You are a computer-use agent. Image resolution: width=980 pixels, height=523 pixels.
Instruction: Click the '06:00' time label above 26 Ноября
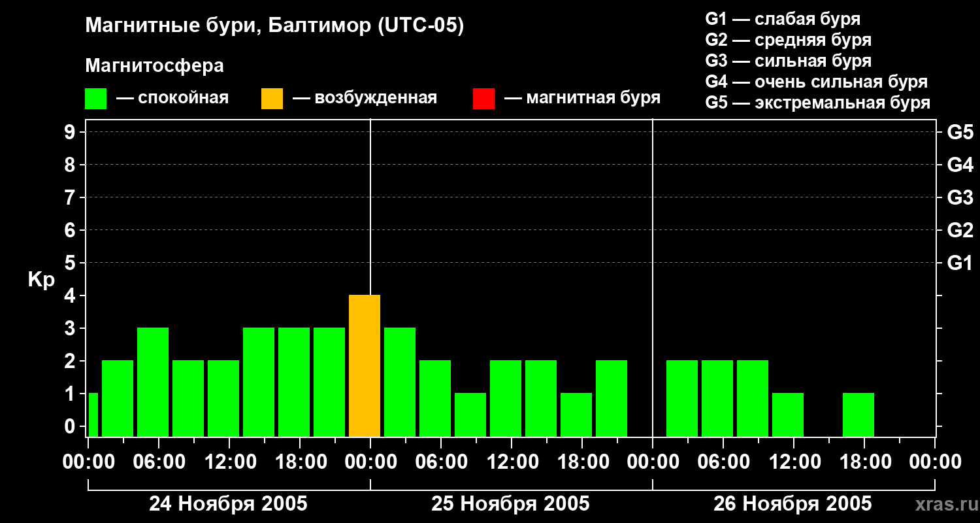723,462
